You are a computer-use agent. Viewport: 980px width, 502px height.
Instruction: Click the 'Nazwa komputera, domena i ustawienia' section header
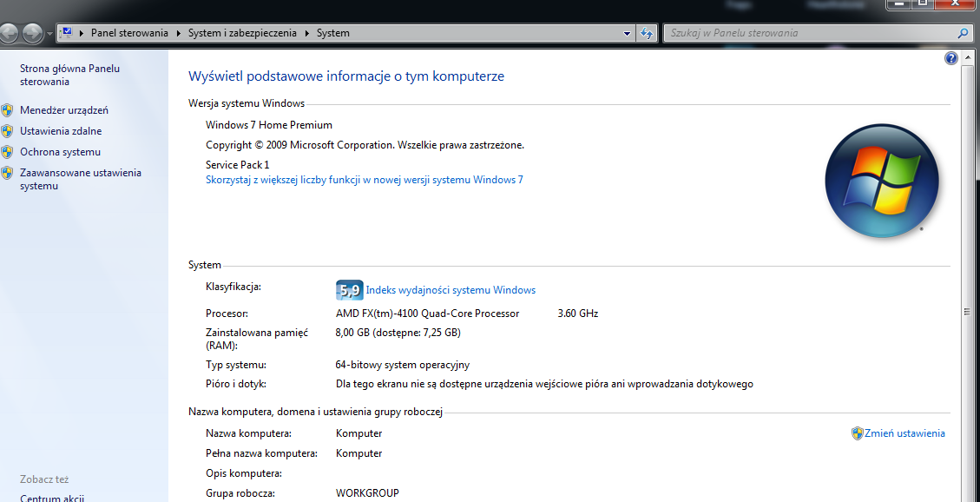pyautogui.click(x=316, y=412)
